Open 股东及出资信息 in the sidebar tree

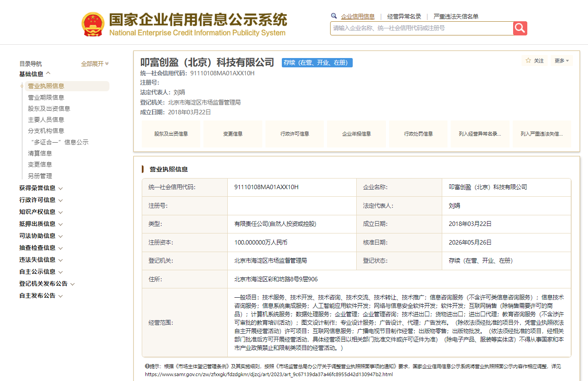point(49,109)
